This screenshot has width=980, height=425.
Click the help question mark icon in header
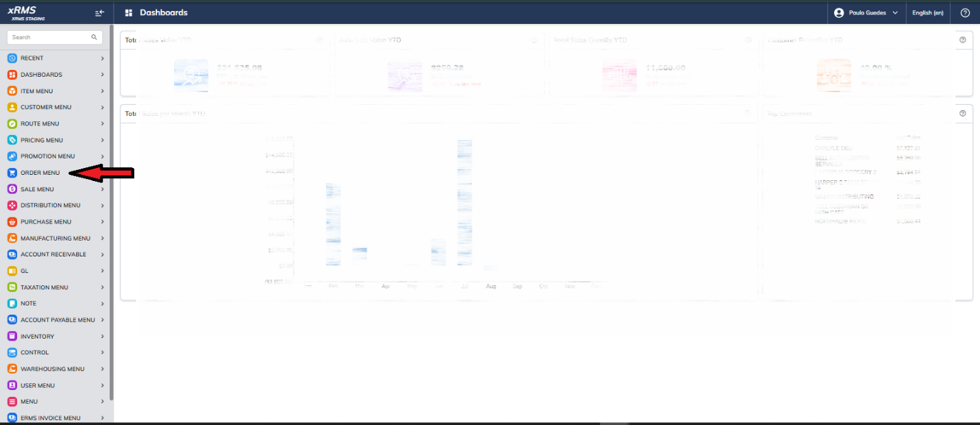966,13
